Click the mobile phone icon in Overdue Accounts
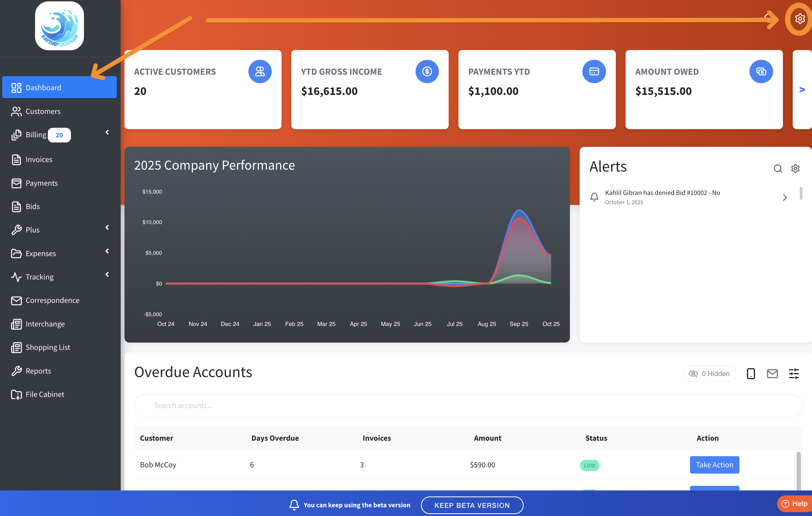This screenshot has width=812, height=516. tap(751, 373)
